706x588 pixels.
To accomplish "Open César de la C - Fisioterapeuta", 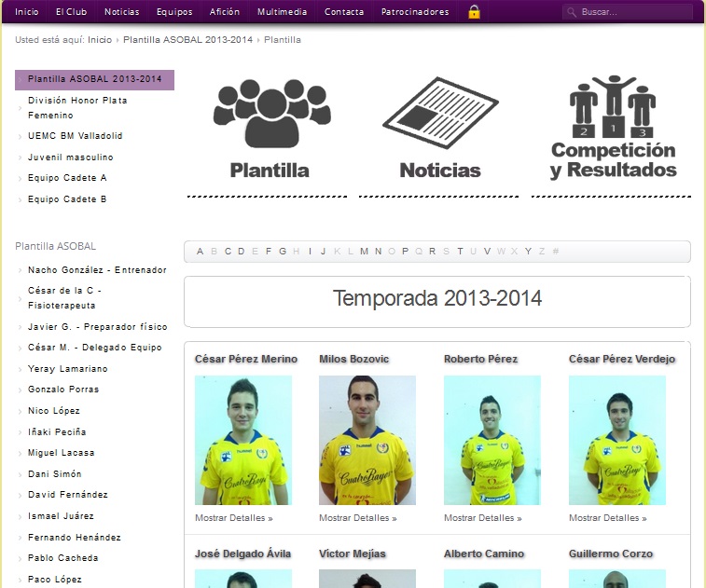I will (x=64, y=298).
